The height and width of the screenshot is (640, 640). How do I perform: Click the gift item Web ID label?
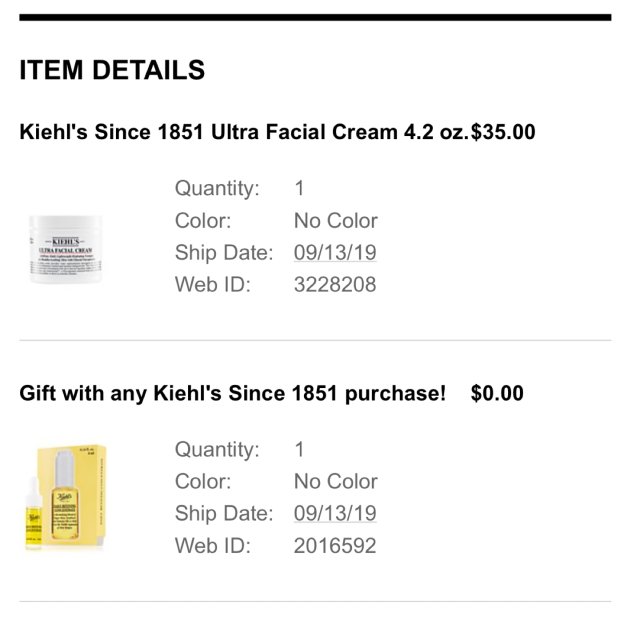[212, 546]
